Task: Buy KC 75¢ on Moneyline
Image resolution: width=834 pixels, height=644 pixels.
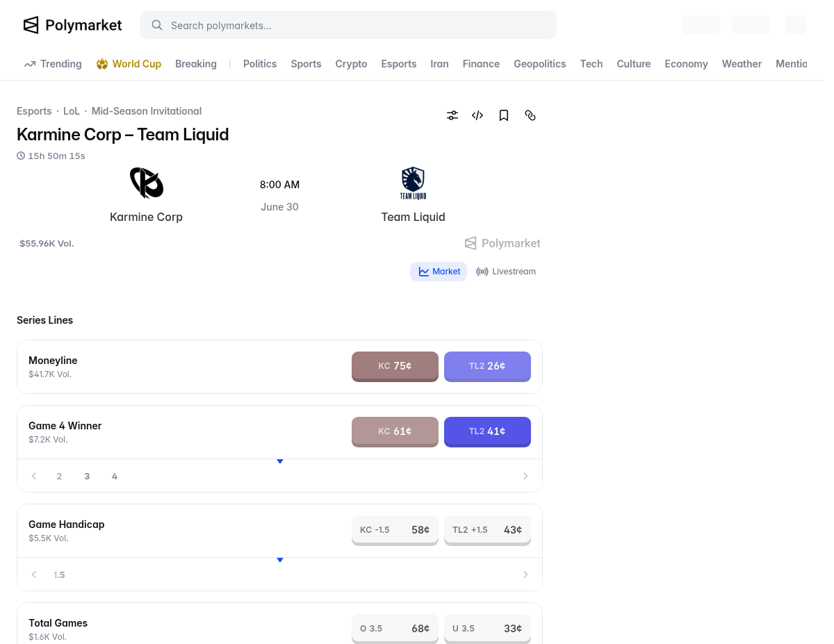Action: 395,366
